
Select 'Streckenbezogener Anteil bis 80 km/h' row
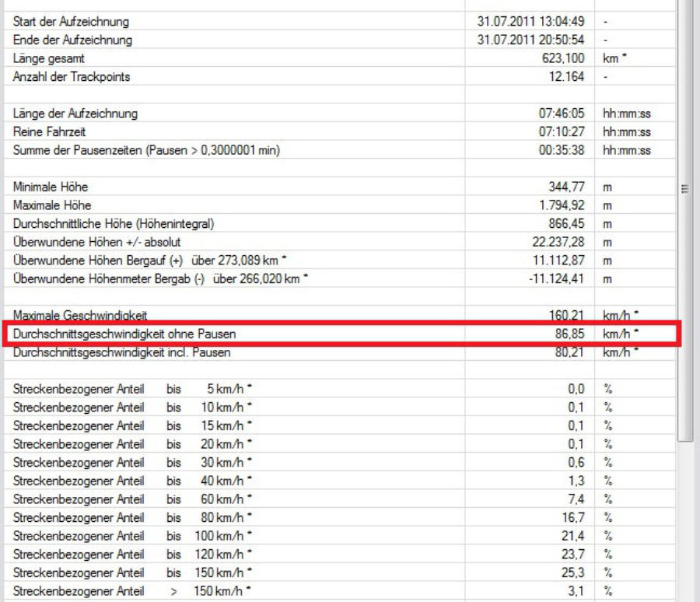pyautogui.click(x=340, y=516)
